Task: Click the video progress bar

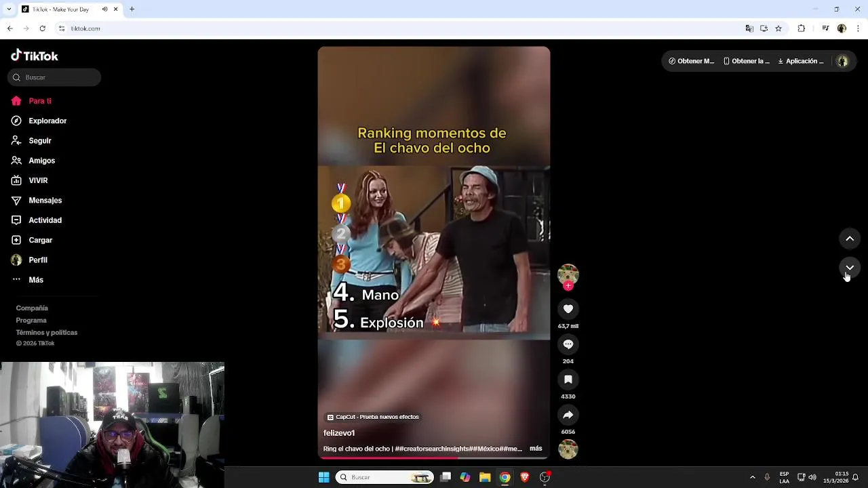Action: (x=434, y=458)
